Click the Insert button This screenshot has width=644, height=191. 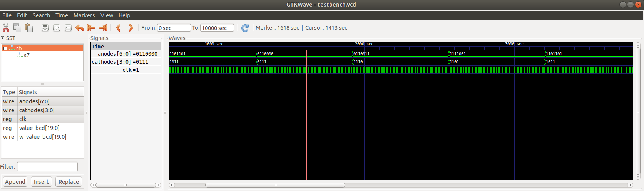41,182
